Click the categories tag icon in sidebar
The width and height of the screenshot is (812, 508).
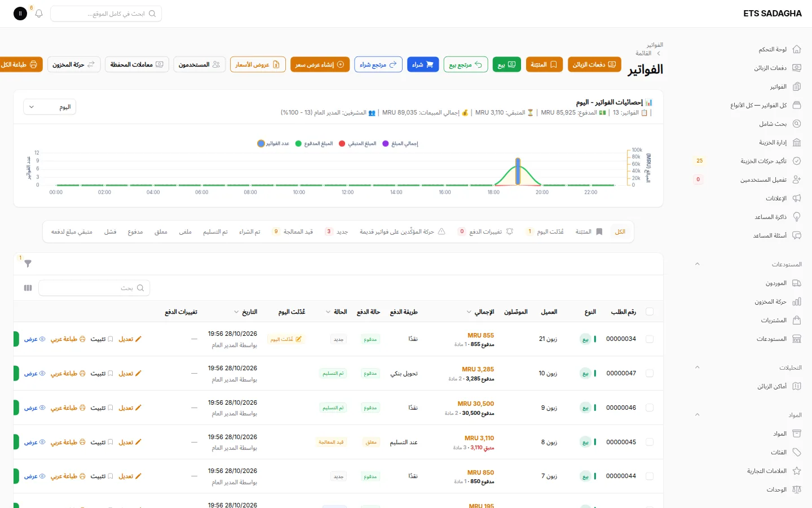797,453
